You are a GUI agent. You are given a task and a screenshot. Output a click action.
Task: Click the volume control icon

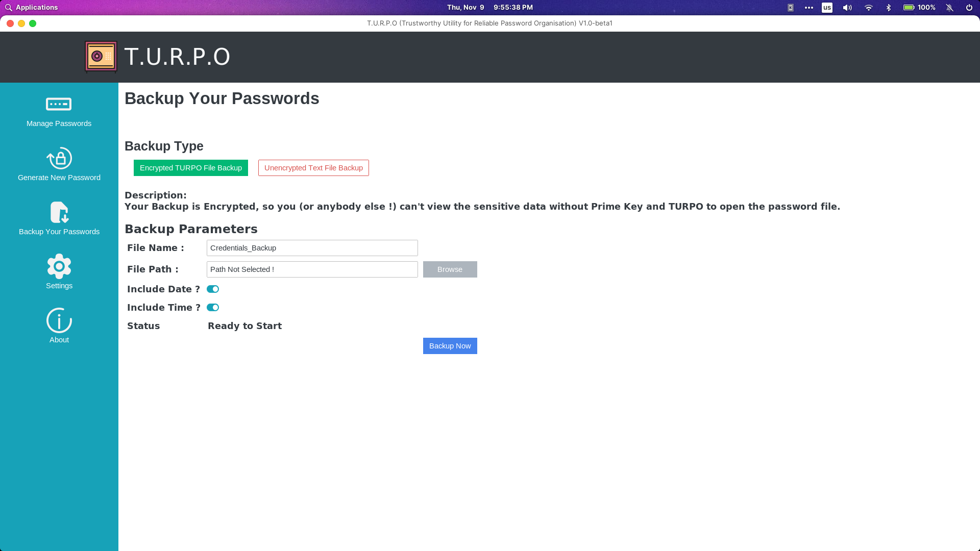[x=847, y=8]
